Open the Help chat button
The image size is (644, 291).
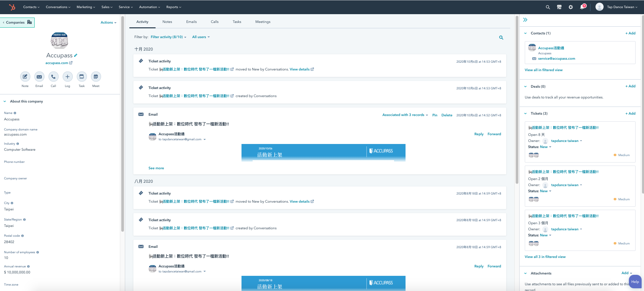[635, 282]
